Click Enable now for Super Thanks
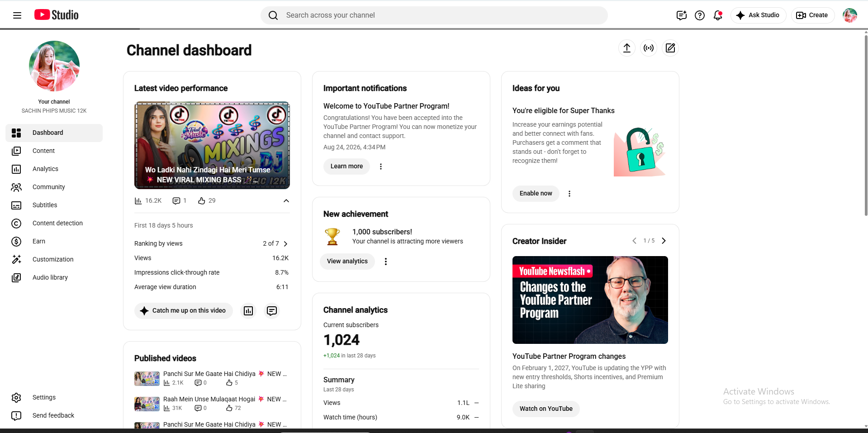Image resolution: width=868 pixels, height=433 pixels. coord(536,194)
